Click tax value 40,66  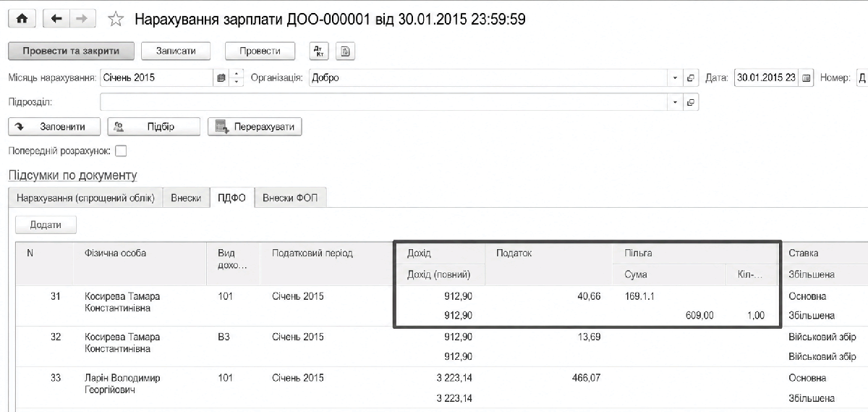click(589, 296)
